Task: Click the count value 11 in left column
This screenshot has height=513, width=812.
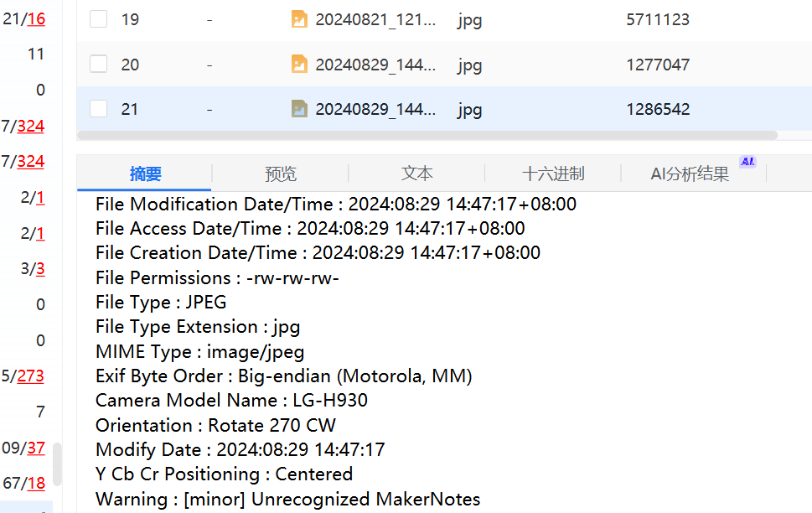Action: click(36, 54)
